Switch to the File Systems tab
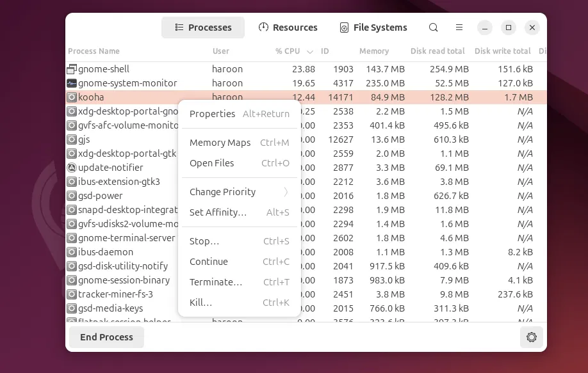Screen dimensions: 588x373 pos(373,28)
